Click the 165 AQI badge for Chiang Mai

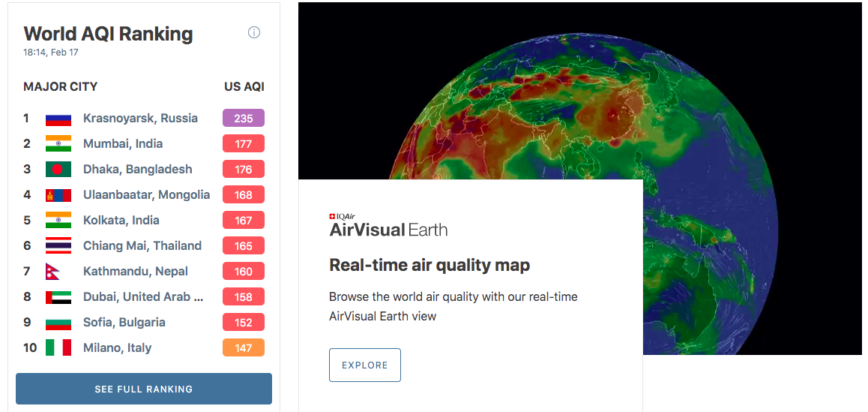click(x=244, y=245)
